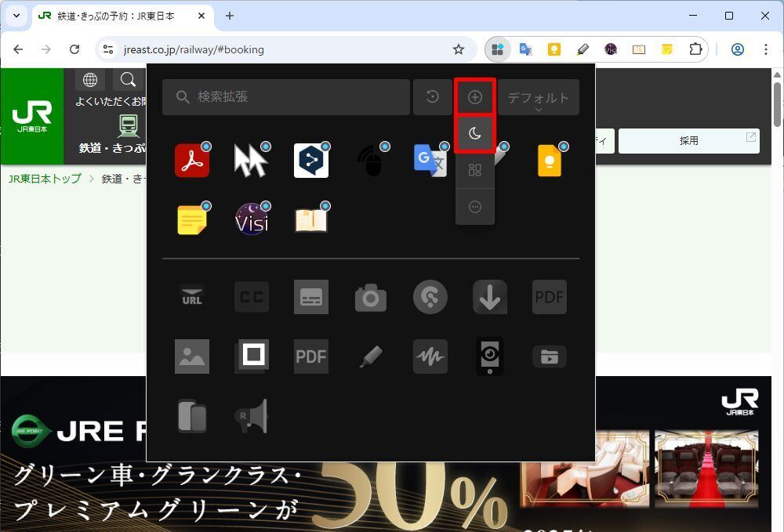Click the Google Keep icon in the browser toolbar

click(x=554, y=49)
